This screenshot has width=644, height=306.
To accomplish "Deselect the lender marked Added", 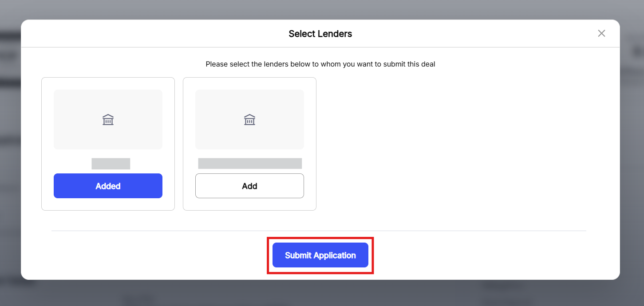I will tap(108, 186).
